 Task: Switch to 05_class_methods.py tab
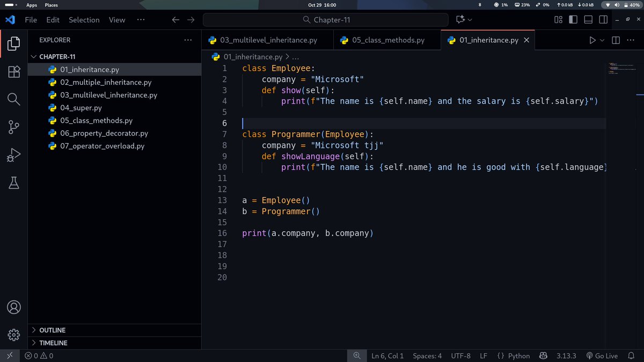pos(387,40)
